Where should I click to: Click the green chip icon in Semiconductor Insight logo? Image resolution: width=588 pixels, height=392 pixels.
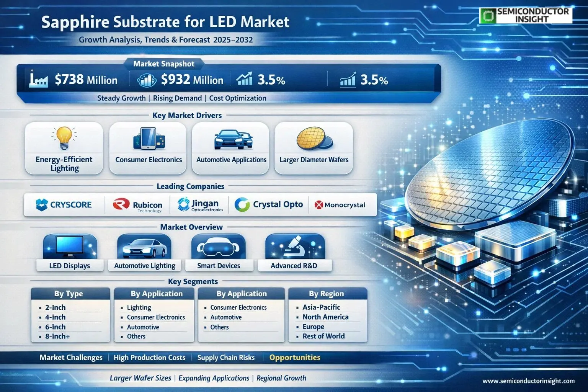click(488, 16)
